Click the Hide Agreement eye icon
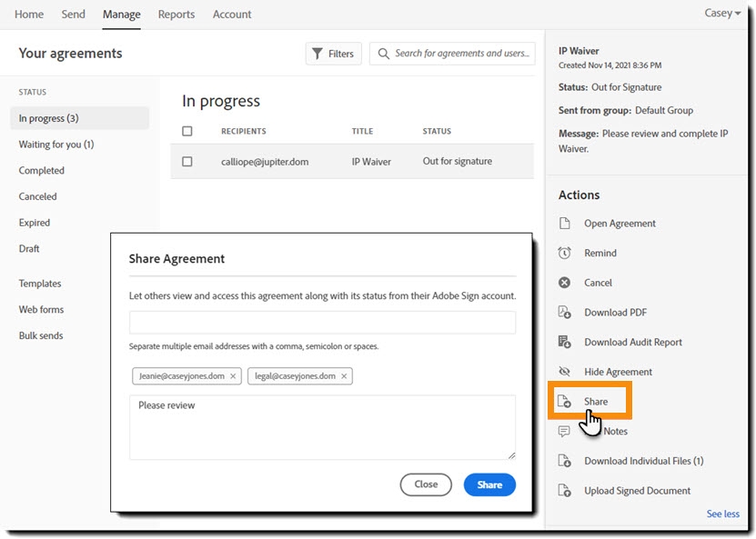Screen dimensions: 756x539 564,372
